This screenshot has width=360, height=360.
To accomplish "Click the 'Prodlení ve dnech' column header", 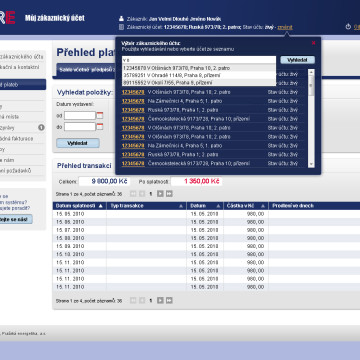I will click(x=293, y=206).
